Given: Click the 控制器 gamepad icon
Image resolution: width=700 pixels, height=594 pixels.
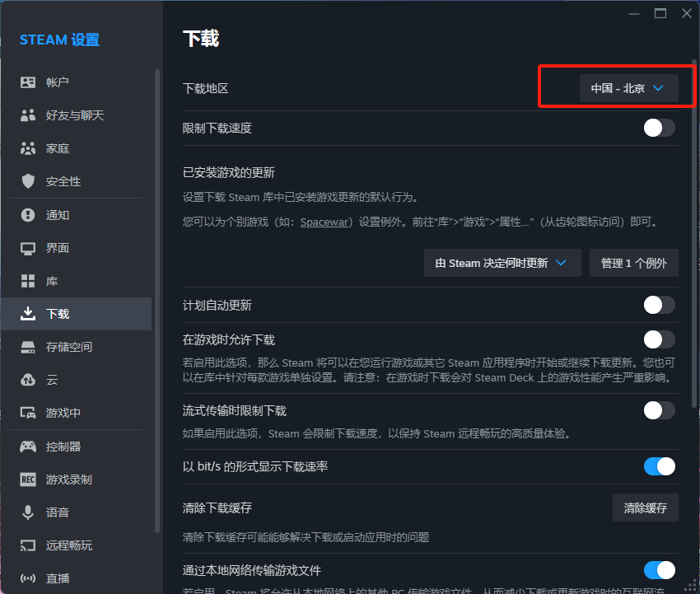Looking at the screenshot, I should [28, 447].
